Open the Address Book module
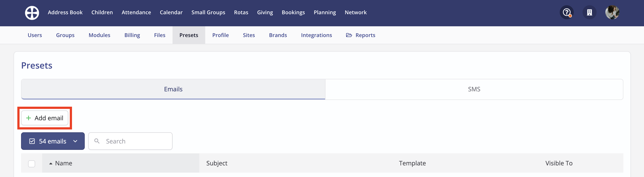 pos(65,12)
